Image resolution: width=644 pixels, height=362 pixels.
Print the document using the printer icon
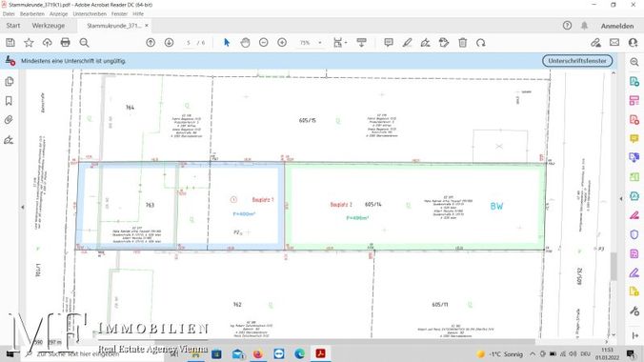(66, 42)
